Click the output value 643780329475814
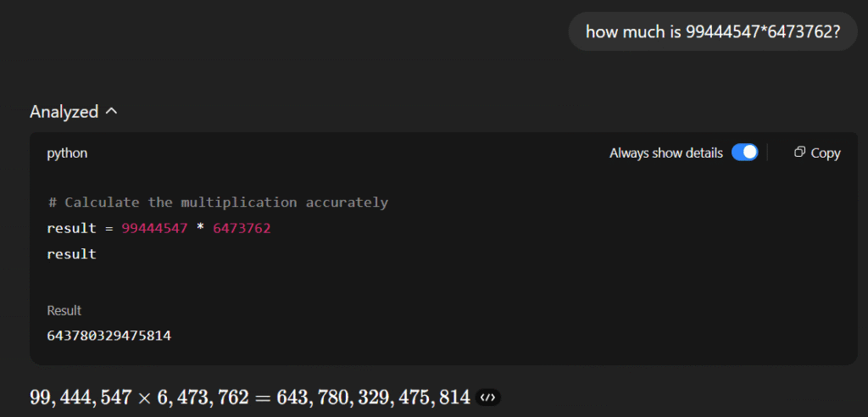Image resolution: width=868 pixels, height=417 pixels. pyautogui.click(x=109, y=336)
